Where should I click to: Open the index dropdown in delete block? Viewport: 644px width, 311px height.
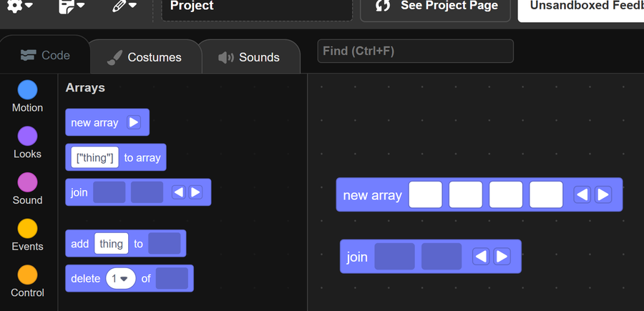point(121,278)
